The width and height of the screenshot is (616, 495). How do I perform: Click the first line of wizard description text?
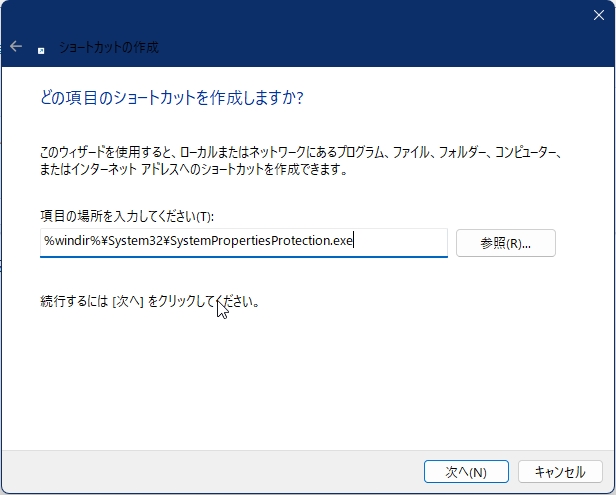[x=300, y=152]
